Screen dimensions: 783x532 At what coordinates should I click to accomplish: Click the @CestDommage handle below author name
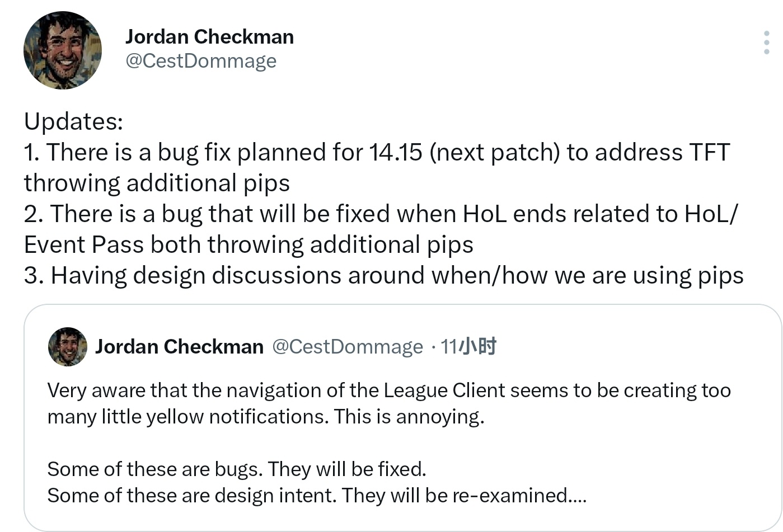201,60
